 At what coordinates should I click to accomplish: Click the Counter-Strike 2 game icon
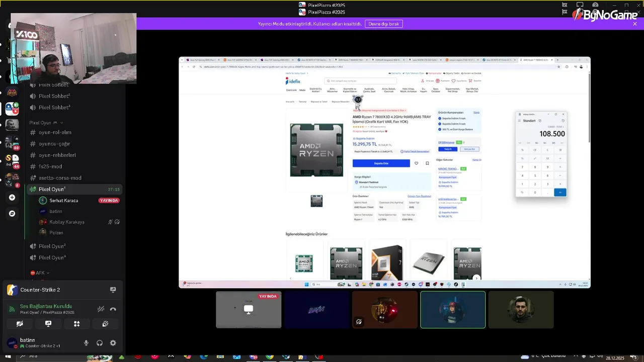tap(12, 290)
